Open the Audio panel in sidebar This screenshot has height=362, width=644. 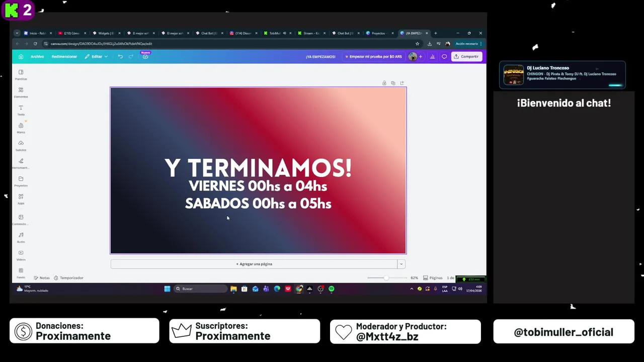click(21, 237)
